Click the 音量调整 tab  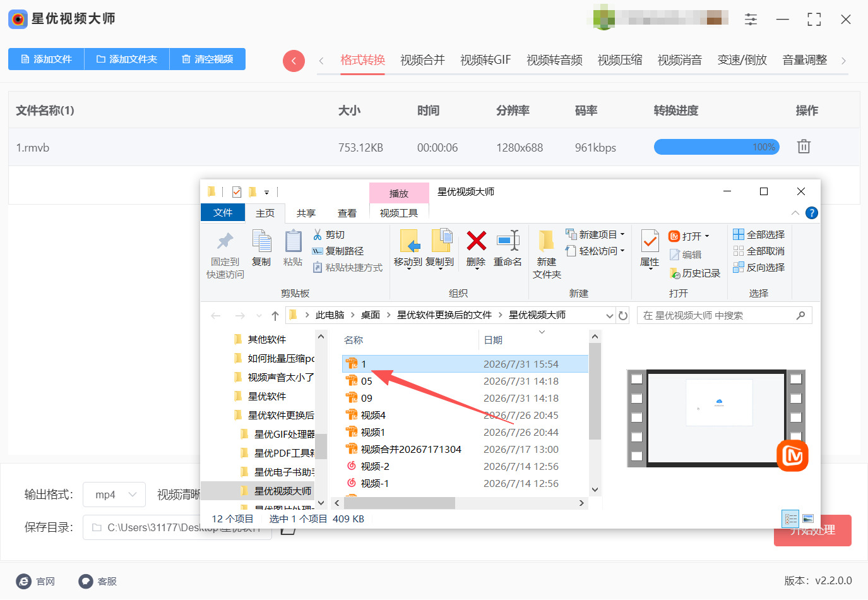(x=805, y=60)
